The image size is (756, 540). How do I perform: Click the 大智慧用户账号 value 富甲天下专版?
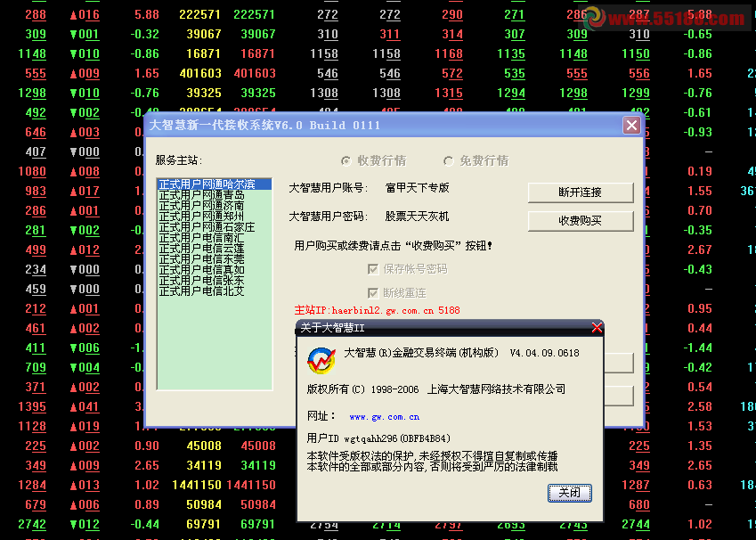pyautogui.click(x=417, y=188)
